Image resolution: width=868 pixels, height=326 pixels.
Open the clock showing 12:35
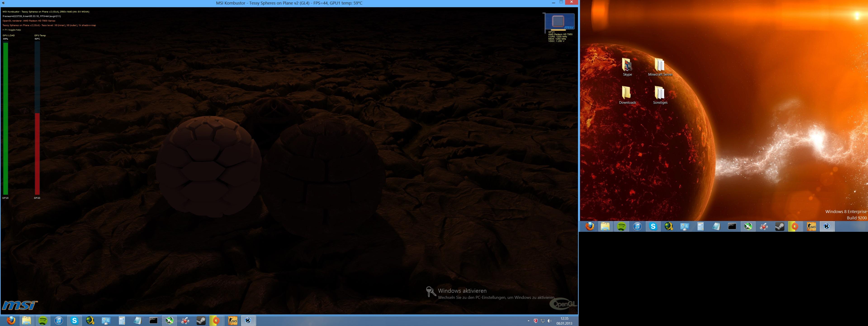pos(564,321)
